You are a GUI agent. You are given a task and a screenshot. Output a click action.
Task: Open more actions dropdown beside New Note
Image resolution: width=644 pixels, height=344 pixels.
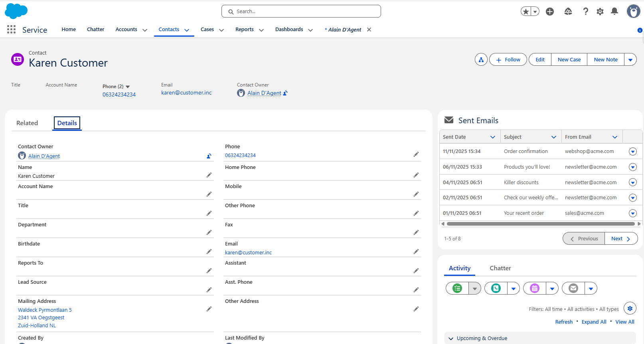click(630, 60)
